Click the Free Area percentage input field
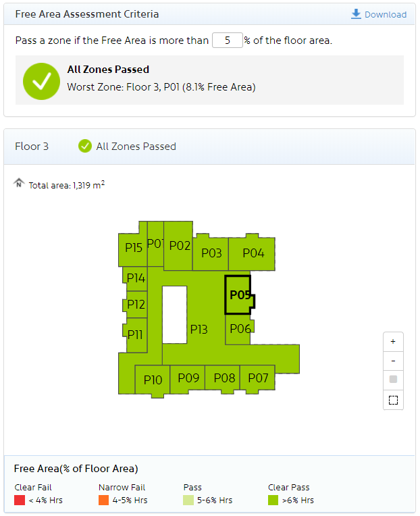Viewport: 420px width, 516px height. coord(228,41)
